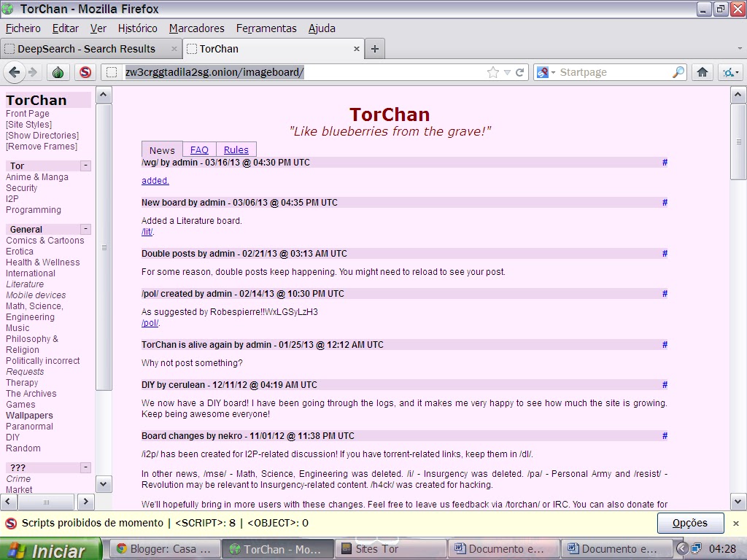
Task: Click the browser Back arrow button
Action: (15, 72)
